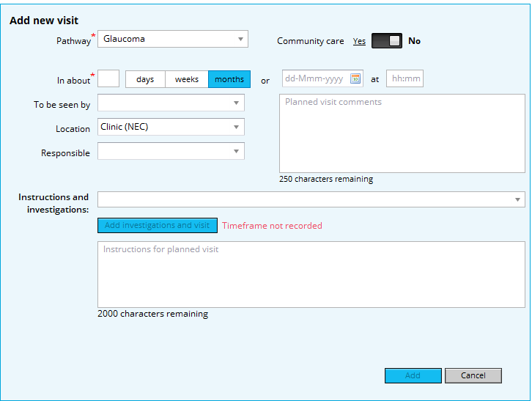Image resolution: width=532 pixels, height=401 pixels.
Task: Toggle the Community care switch
Action: point(386,41)
